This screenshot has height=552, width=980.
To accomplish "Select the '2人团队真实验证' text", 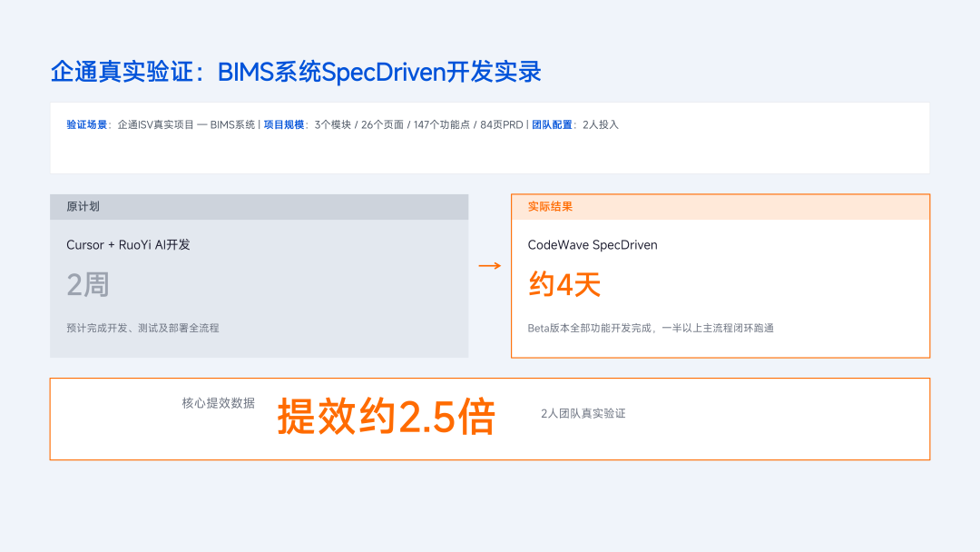I will 583,413.
